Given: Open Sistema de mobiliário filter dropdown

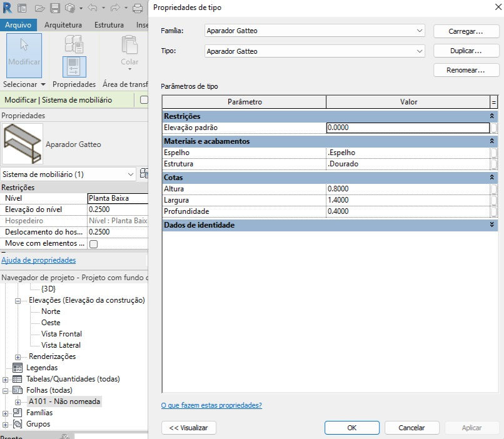Looking at the screenshot, I should (x=130, y=174).
